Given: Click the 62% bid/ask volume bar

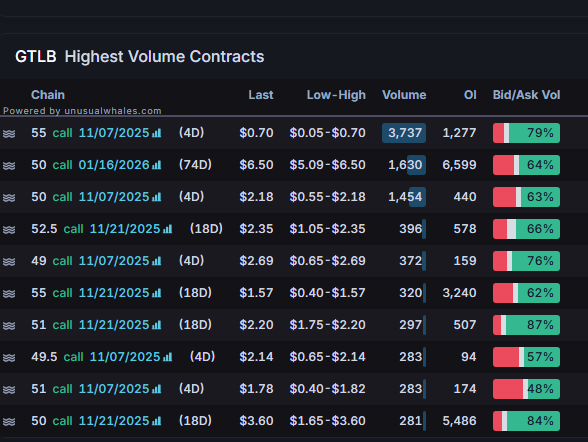Looking at the screenshot, I should pyautogui.click(x=526, y=293).
